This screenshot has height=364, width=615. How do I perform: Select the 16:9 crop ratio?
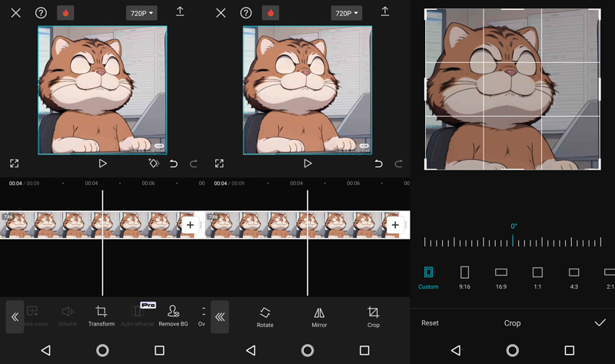[501, 278]
